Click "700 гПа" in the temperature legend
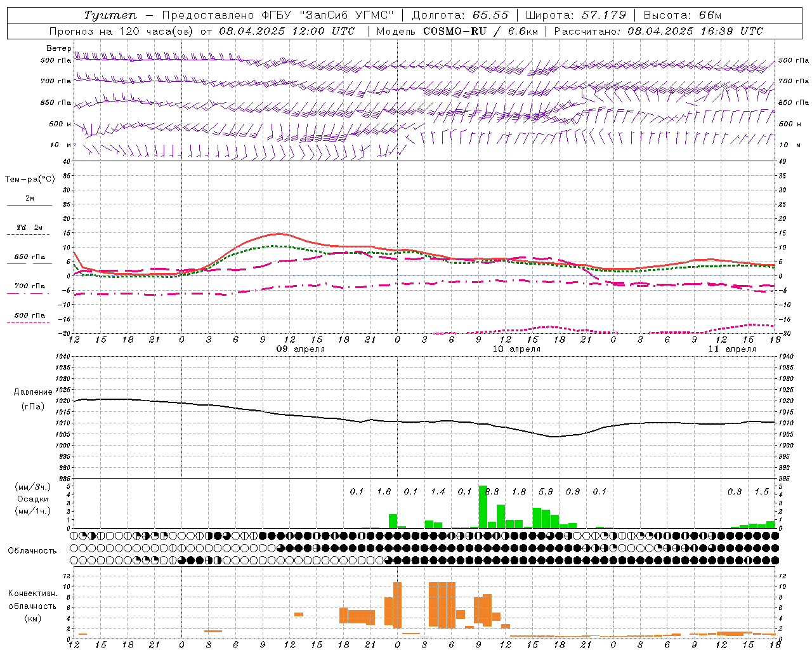The height and width of the screenshot is (650, 812). click(30, 286)
